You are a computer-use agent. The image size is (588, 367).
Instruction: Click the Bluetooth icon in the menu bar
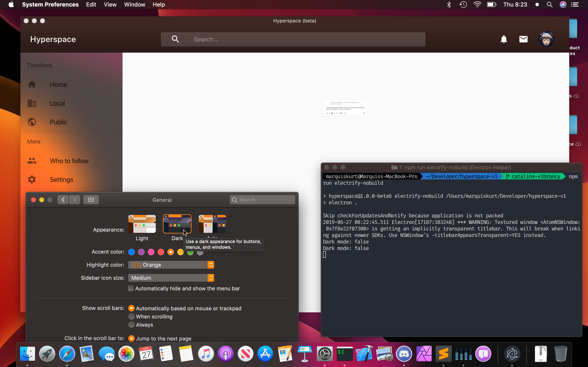449,4
